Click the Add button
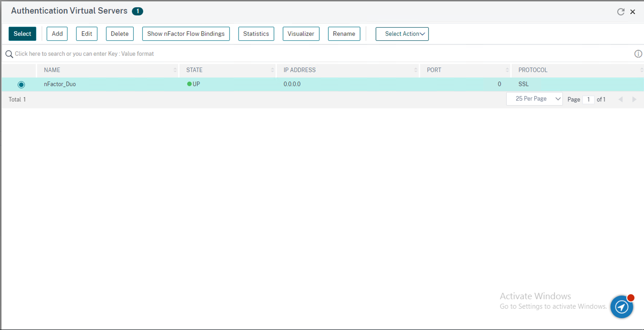 pos(57,34)
